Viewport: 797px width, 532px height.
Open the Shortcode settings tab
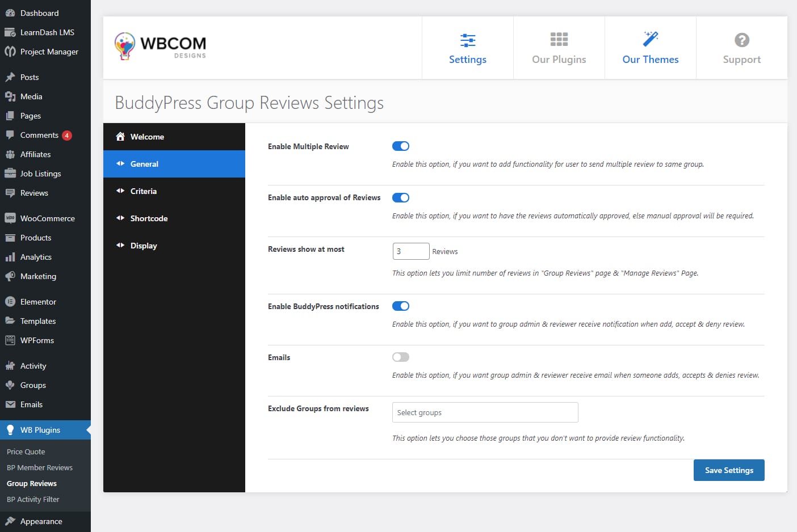click(x=149, y=218)
